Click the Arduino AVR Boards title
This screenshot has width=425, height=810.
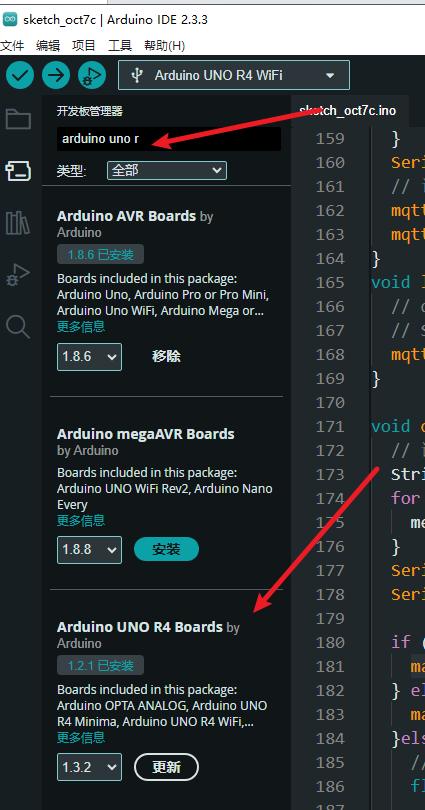click(x=127, y=216)
